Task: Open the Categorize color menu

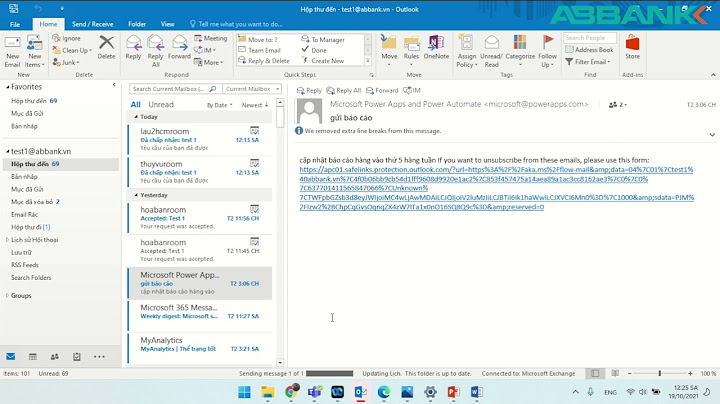Action: tap(520, 51)
